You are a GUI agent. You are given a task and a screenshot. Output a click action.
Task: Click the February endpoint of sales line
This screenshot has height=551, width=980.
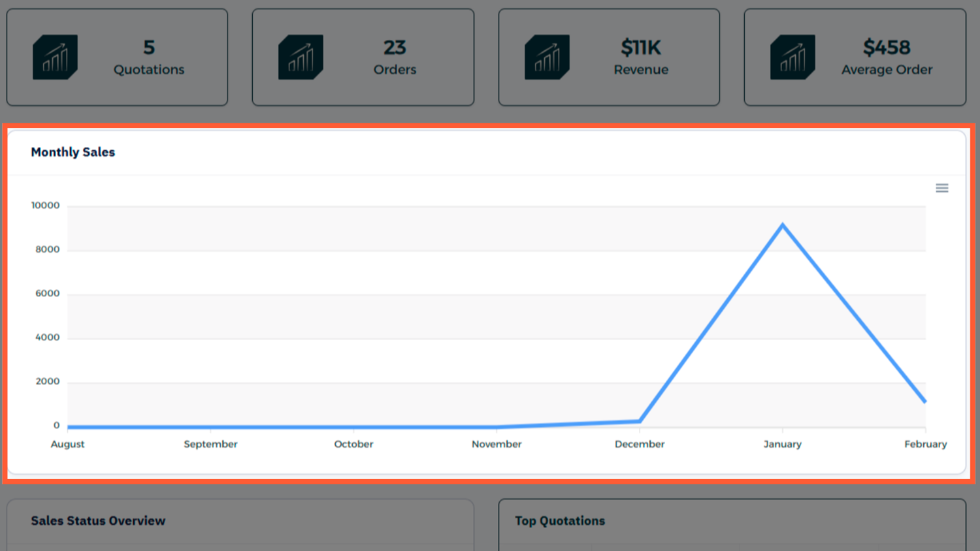924,401
